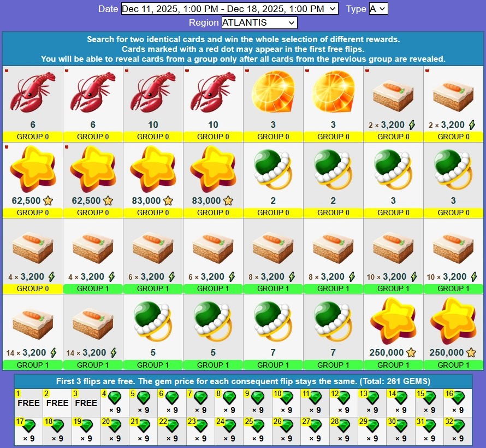Screen dimensions: 486x448
Task: Click the gem icon on flip 10
Action: (x=286, y=398)
